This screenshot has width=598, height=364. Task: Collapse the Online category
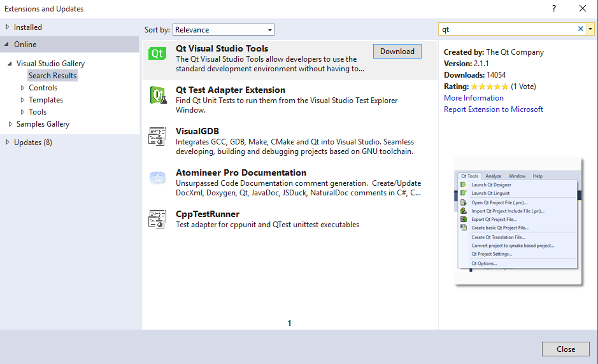[x=7, y=44]
